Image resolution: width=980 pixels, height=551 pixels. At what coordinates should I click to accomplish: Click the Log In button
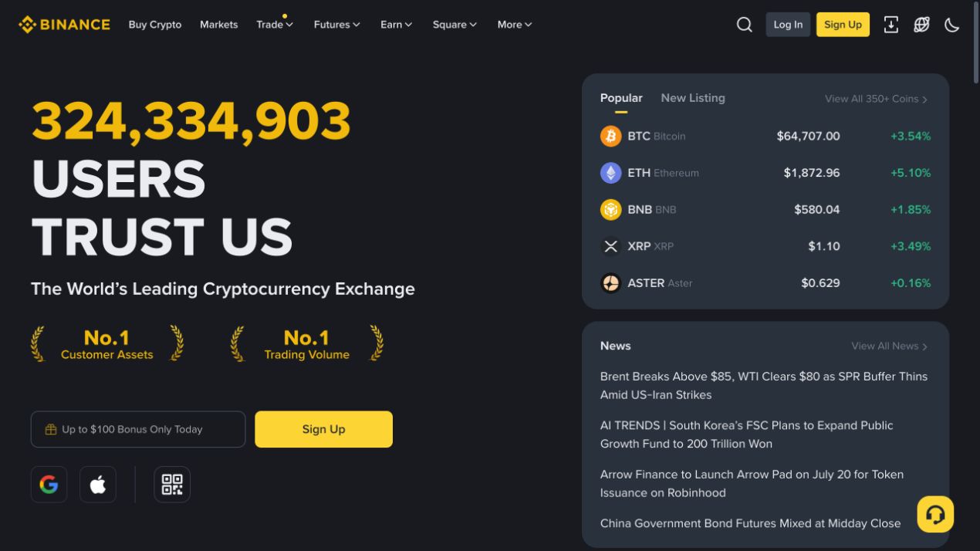point(788,25)
